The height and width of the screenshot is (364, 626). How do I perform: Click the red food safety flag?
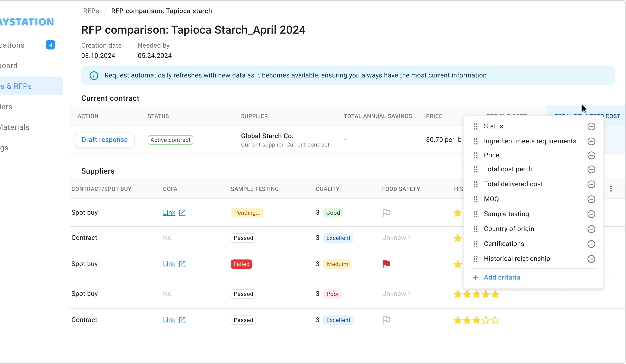tap(386, 264)
